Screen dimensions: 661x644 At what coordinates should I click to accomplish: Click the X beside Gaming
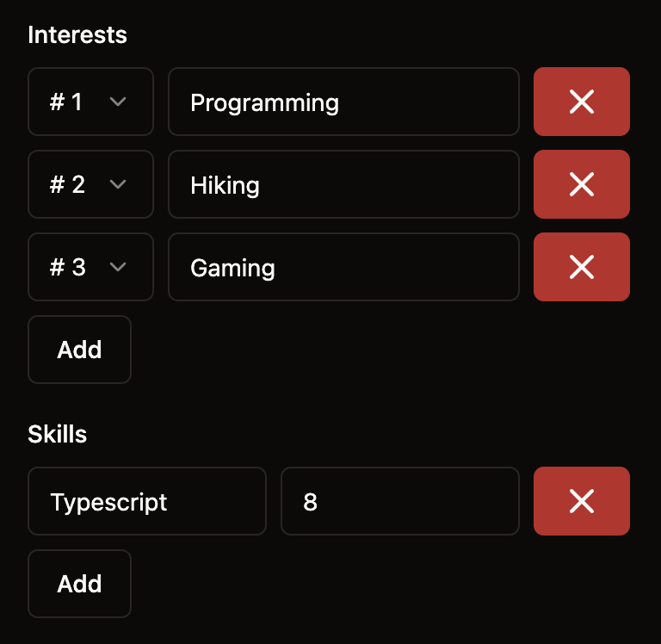coord(581,267)
